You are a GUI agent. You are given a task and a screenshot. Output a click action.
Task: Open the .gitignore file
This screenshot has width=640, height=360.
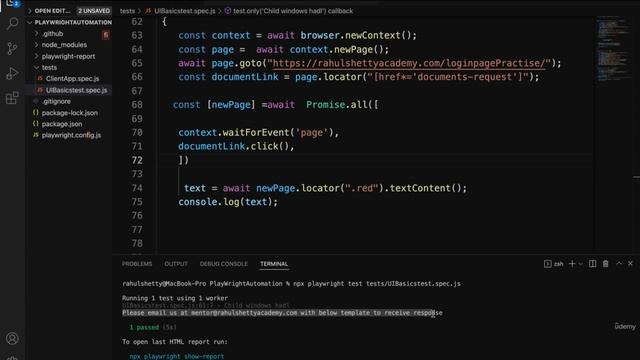pos(56,101)
